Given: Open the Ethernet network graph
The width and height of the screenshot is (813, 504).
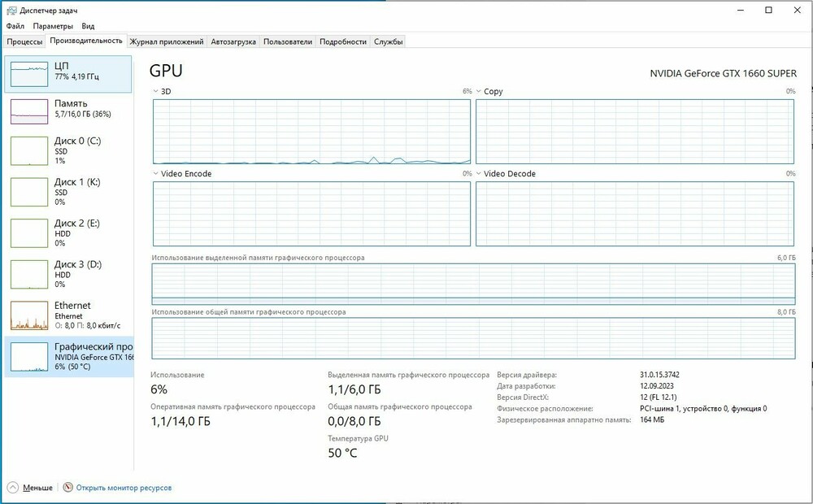Looking at the screenshot, I should [x=29, y=315].
